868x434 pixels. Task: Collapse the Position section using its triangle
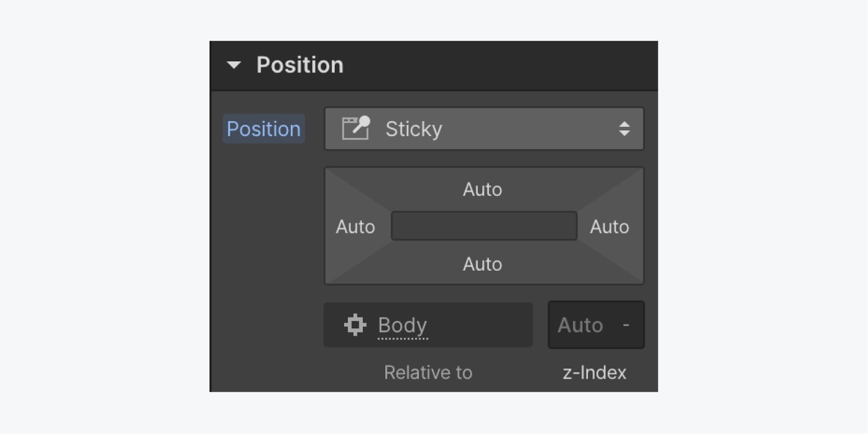tap(234, 65)
